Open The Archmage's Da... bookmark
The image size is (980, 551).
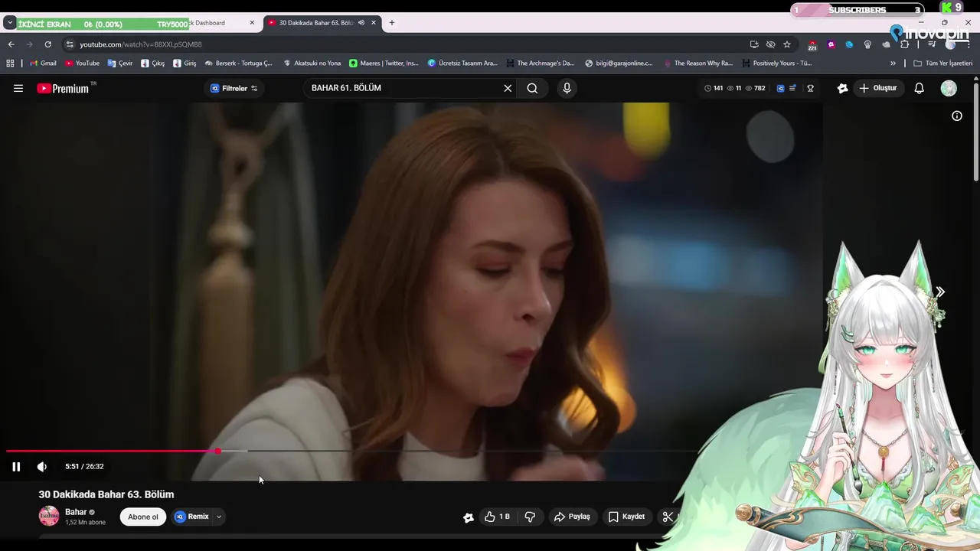(540, 64)
